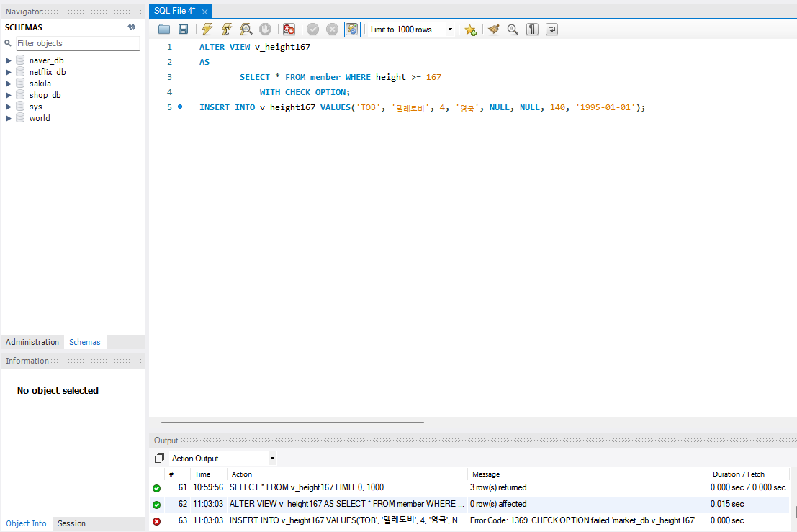Viewport: 797px width, 532px height.
Task: Open a SQL script file icon
Action: (x=164, y=29)
